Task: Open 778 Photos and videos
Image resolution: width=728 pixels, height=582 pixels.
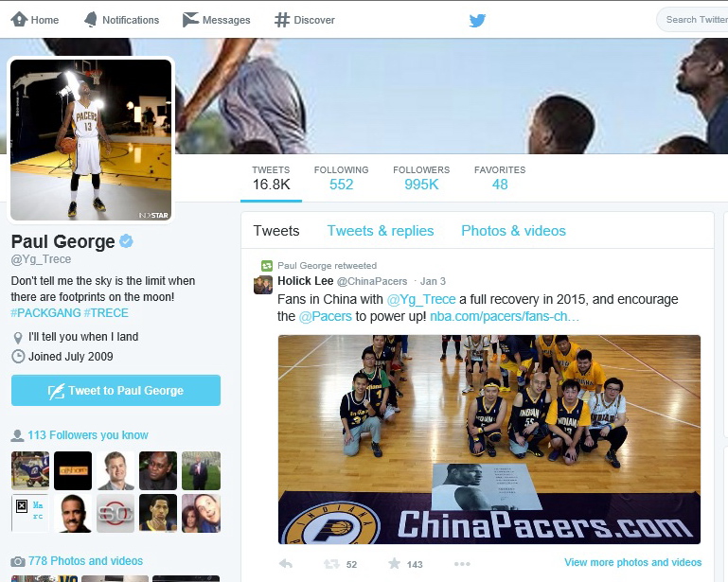Action: pos(85,561)
